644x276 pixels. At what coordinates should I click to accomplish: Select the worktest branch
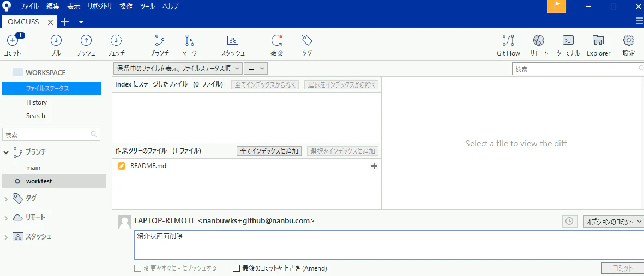pos(53,181)
